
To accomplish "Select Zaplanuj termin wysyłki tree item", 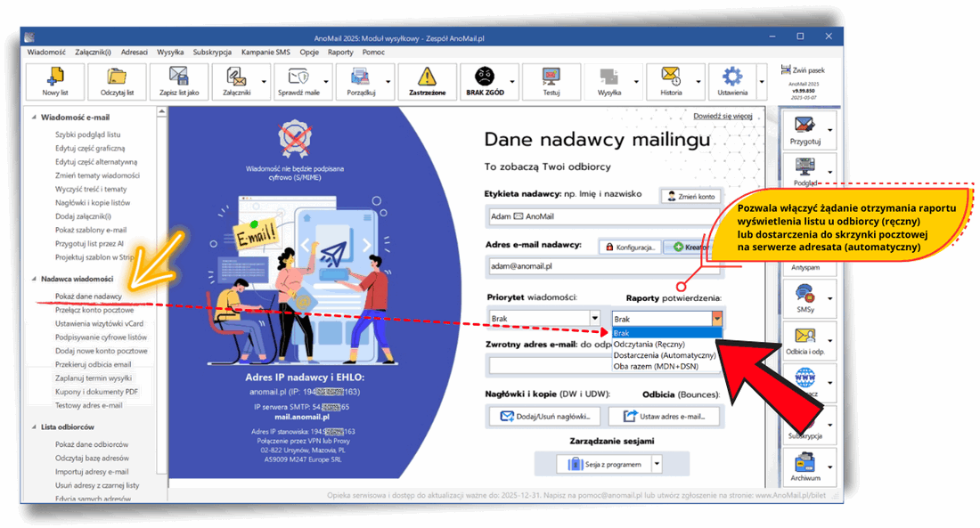I will [x=94, y=378].
